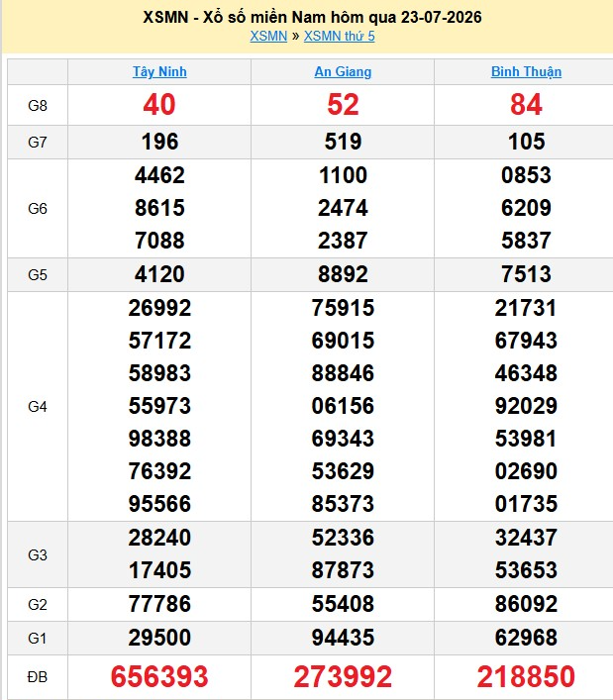Select G4 number 06156

(x=343, y=406)
